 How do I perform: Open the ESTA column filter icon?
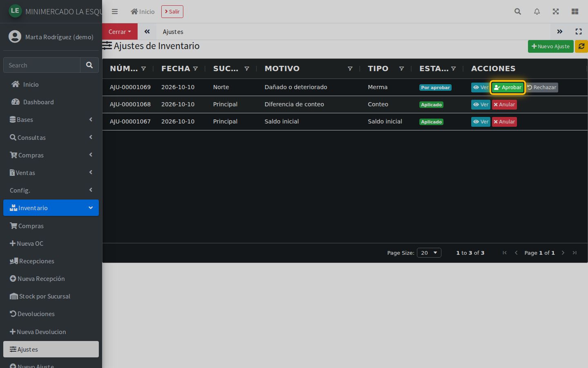tap(453, 69)
